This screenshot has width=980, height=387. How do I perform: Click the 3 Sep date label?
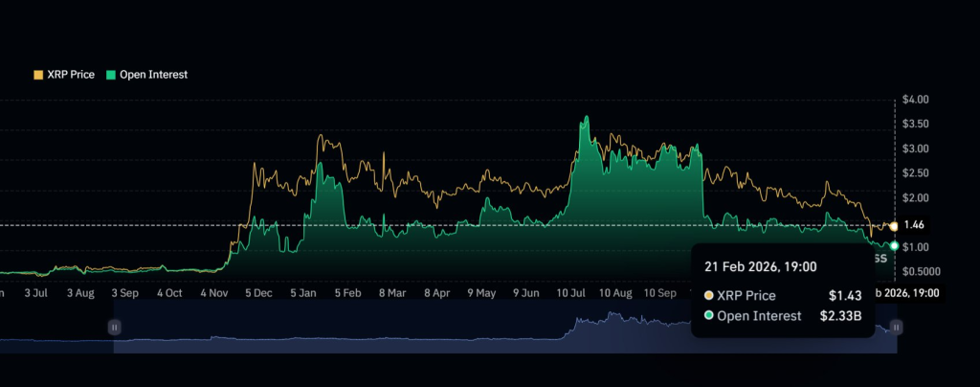125,292
